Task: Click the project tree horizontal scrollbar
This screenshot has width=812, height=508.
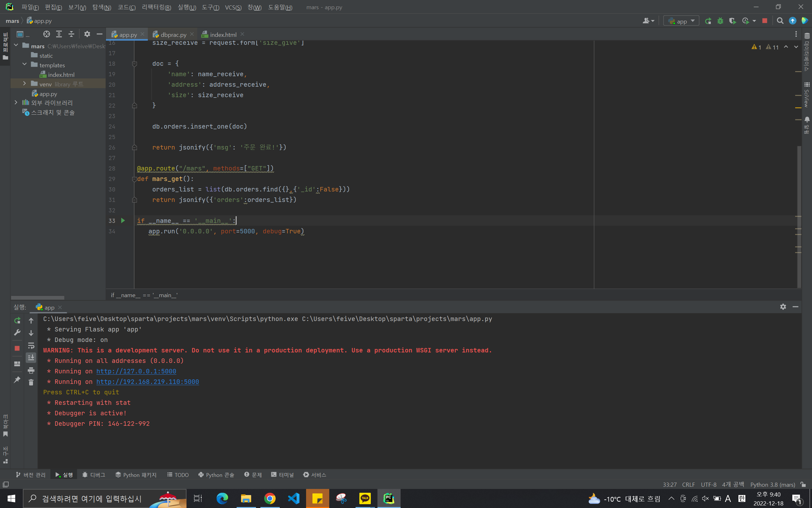Action: (x=37, y=298)
